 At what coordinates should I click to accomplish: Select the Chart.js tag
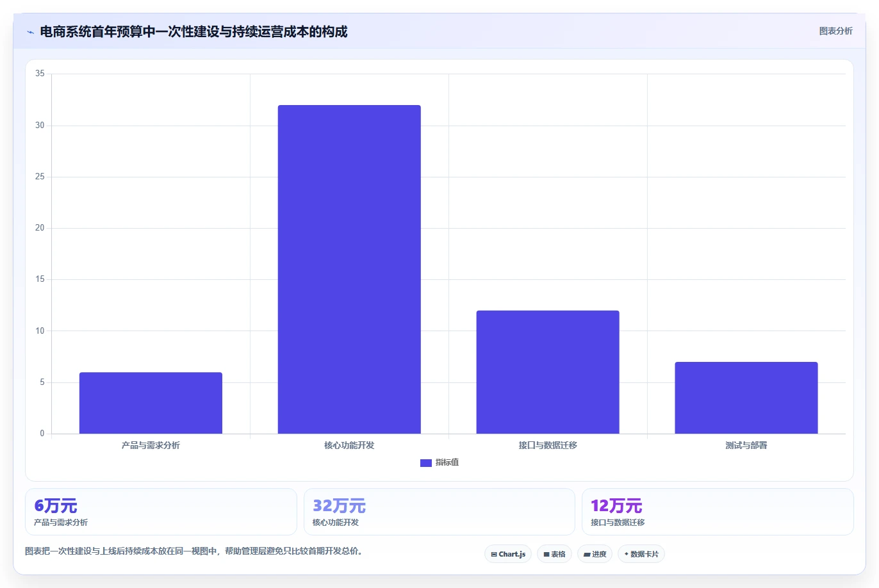[x=508, y=554]
